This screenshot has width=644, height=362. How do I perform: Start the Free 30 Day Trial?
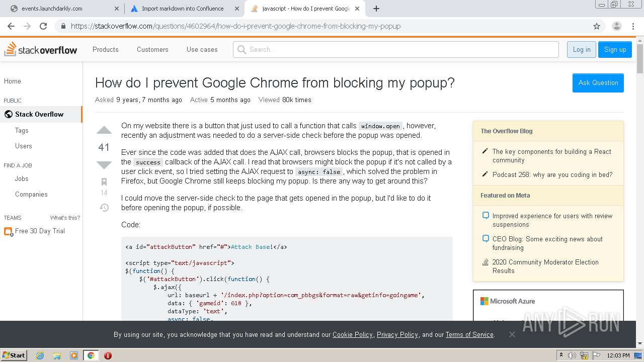40,231
